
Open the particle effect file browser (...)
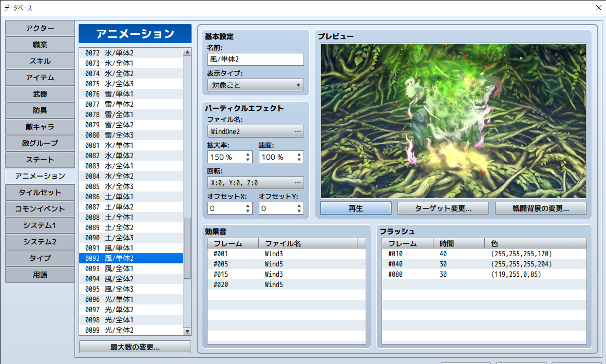[298, 131]
